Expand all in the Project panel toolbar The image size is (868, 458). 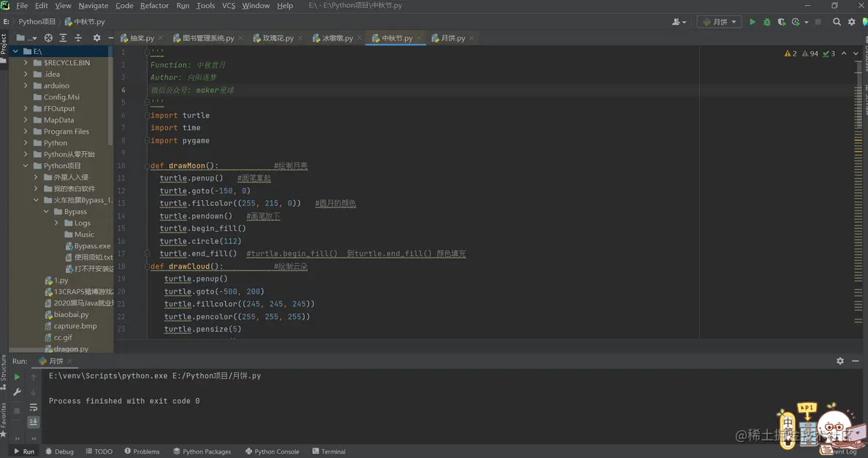pyautogui.click(x=63, y=37)
